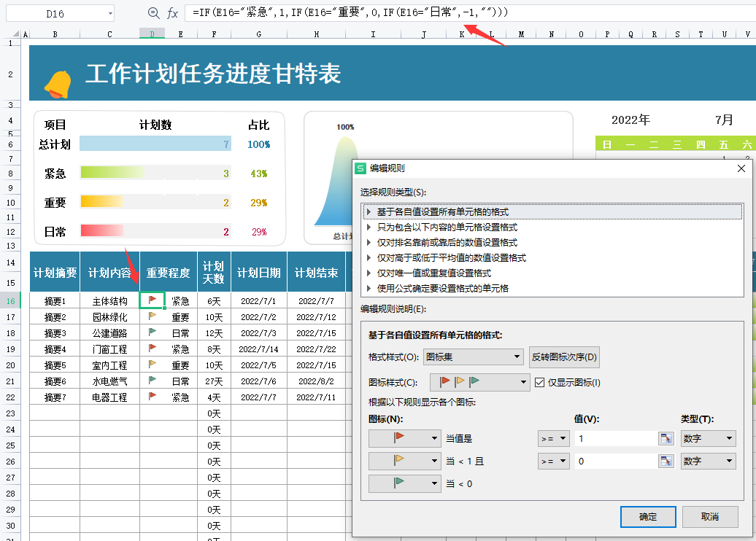The image size is (756, 541).
Task: Click the yellow flag icon in row 17
Action: tap(153, 316)
